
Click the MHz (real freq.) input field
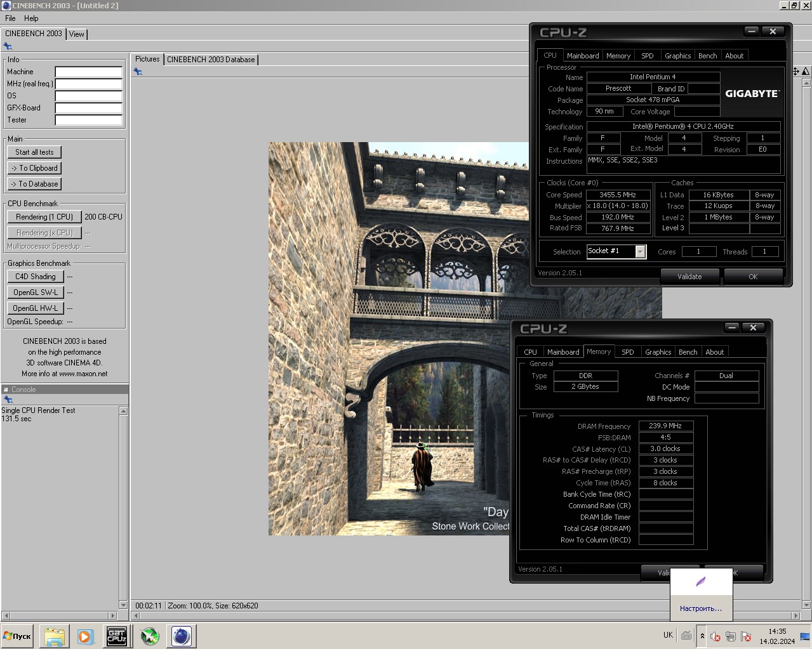click(88, 84)
